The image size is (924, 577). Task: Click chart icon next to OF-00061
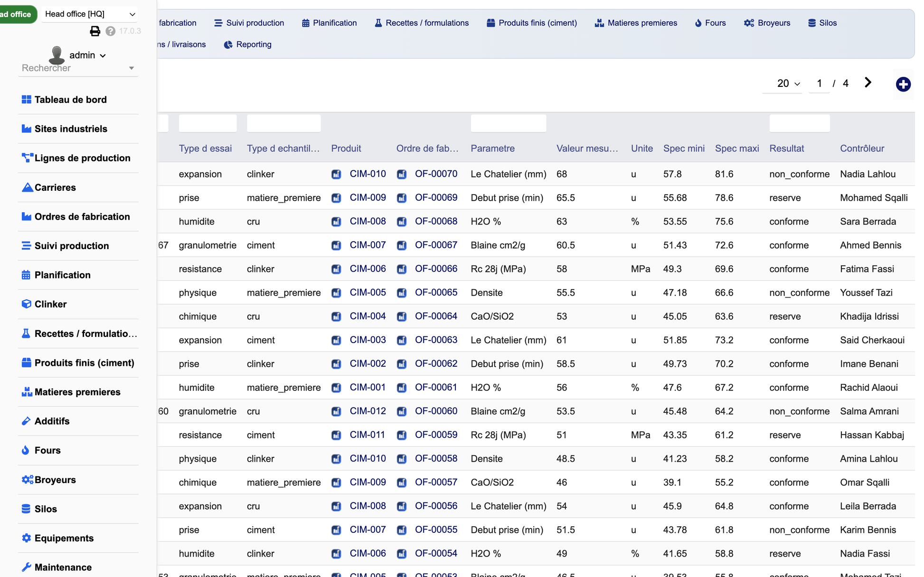[x=402, y=388]
